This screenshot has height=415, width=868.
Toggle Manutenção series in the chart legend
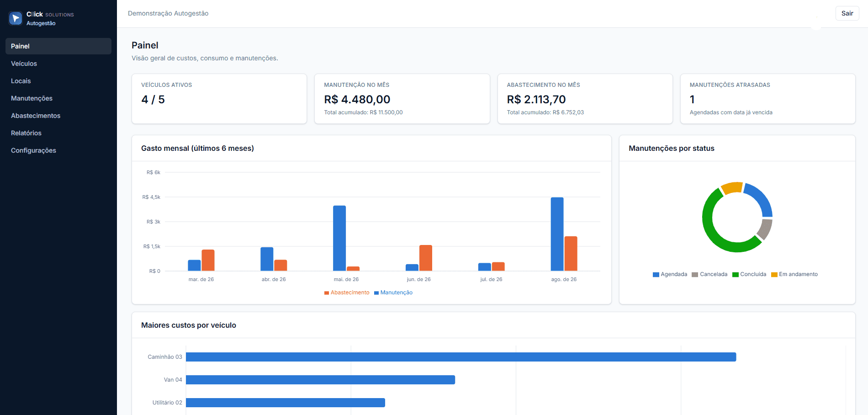393,293
